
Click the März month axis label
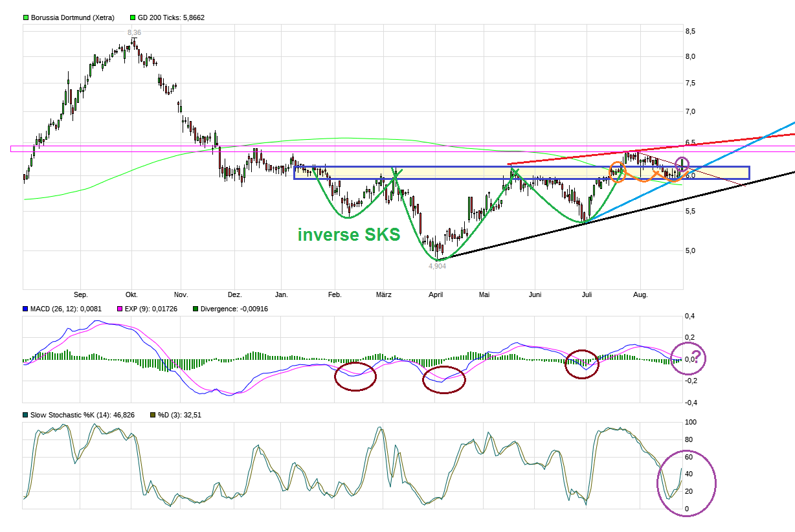(383, 294)
